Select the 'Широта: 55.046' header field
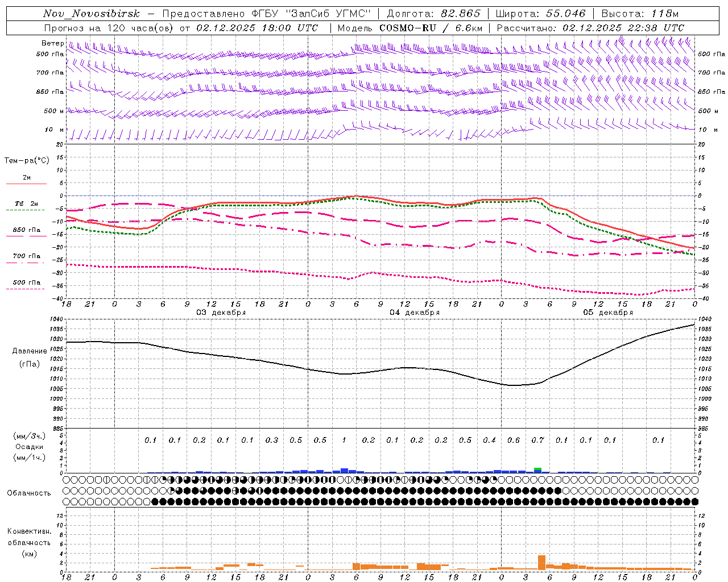The height and width of the screenshot is (582, 728). point(540,14)
